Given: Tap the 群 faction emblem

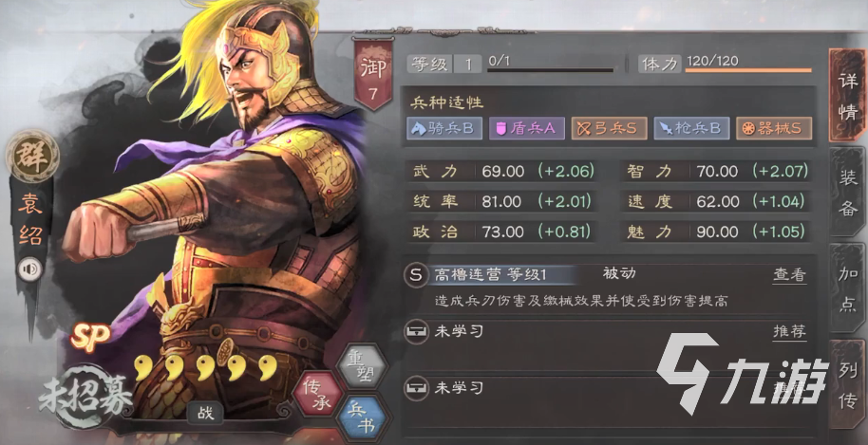Looking at the screenshot, I should [32, 157].
